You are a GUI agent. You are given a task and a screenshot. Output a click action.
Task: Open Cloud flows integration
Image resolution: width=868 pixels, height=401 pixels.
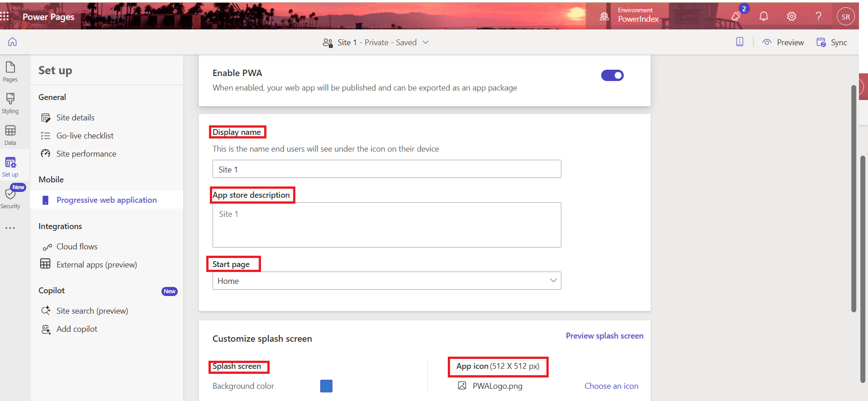coord(77,247)
